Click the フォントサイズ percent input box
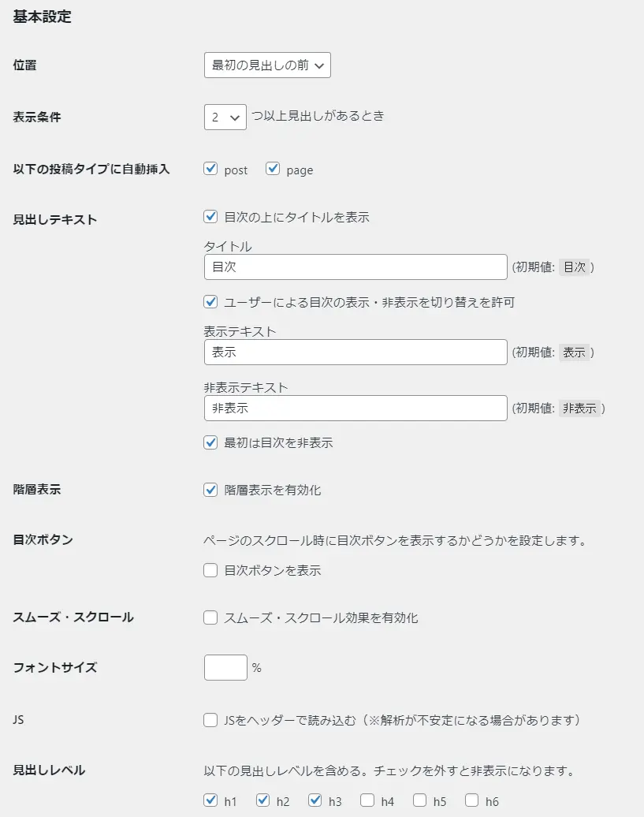This screenshot has width=644, height=817. pos(225,668)
